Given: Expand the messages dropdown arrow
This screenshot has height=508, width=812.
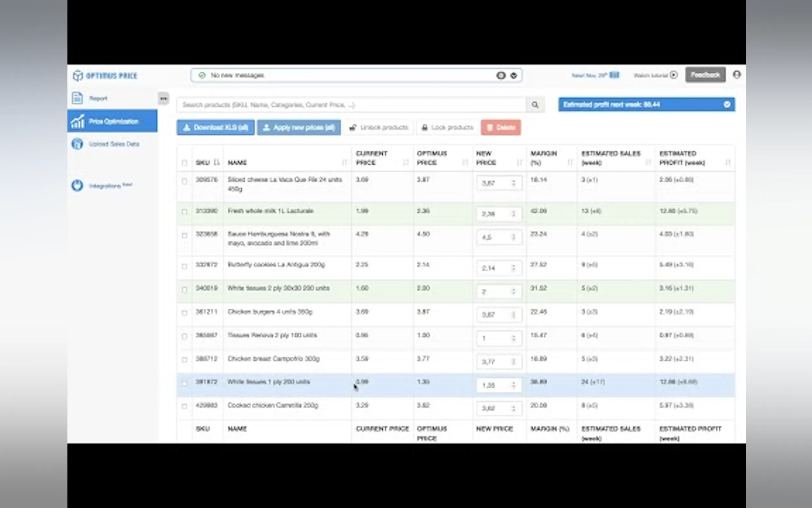Looking at the screenshot, I should click(x=514, y=75).
